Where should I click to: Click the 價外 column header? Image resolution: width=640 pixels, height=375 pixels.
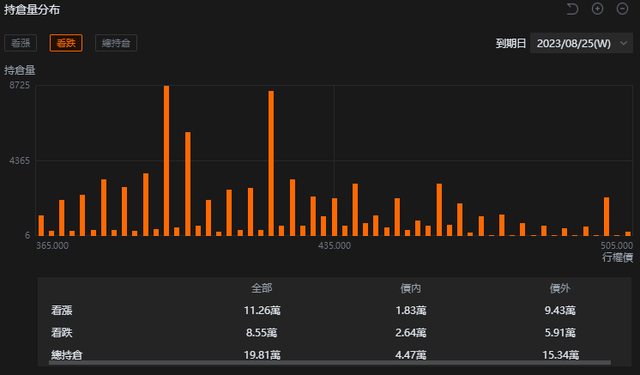(x=560, y=288)
